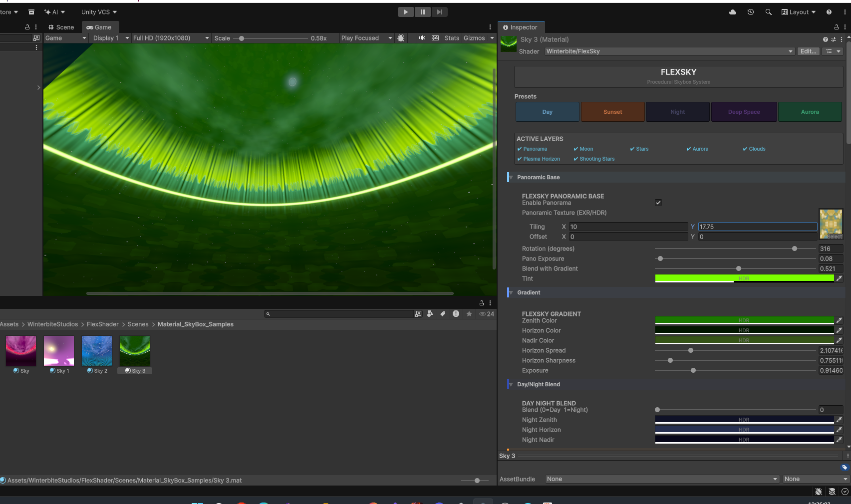Click the Play button in the toolbar
851x504 pixels.
point(405,12)
